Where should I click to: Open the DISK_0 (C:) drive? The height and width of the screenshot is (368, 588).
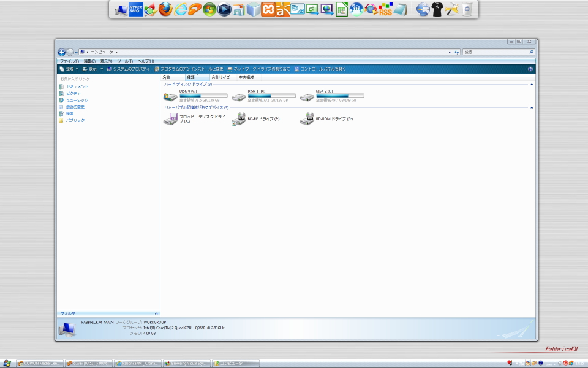tap(170, 96)
